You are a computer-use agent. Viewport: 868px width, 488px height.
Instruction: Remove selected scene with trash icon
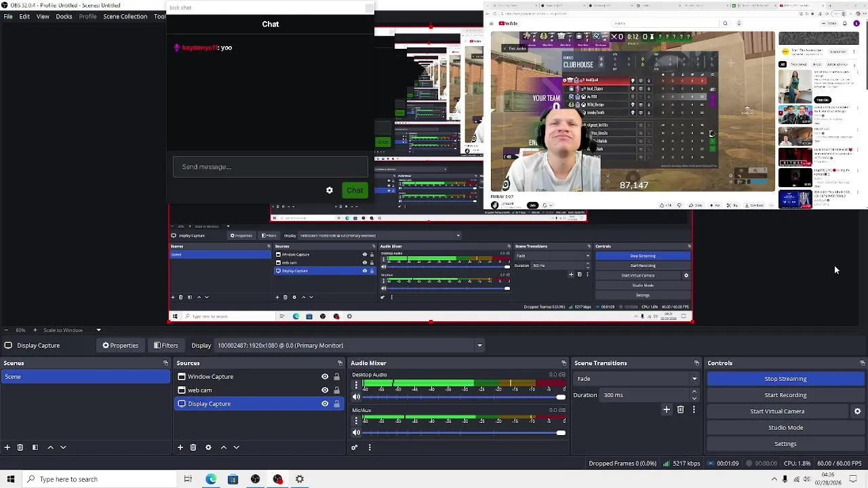point(20,447)
